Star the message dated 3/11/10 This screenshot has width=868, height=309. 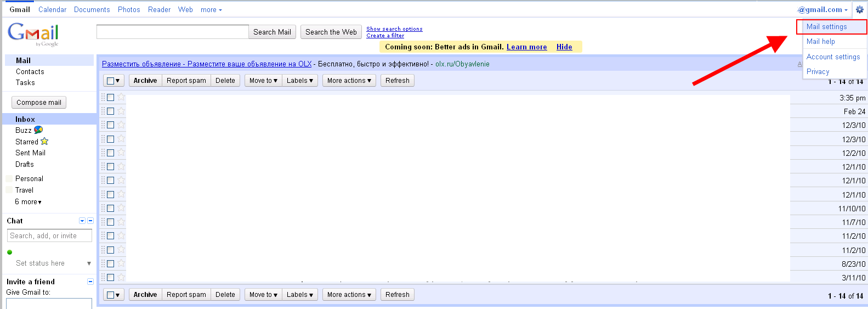click(121, 277)
